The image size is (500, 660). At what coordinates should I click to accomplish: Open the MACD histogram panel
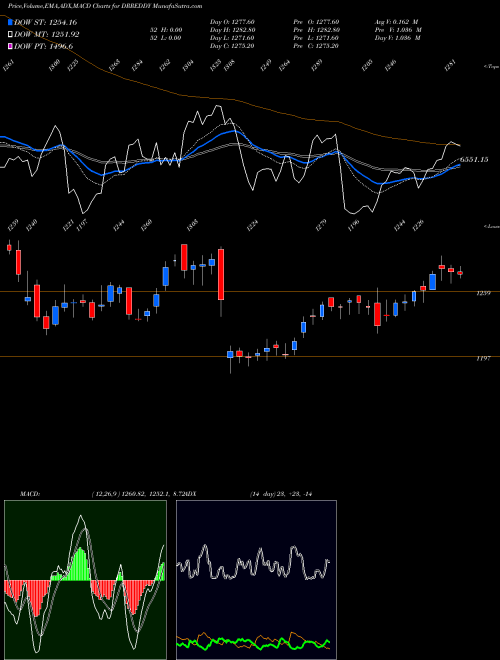click(x=85, y=580)
